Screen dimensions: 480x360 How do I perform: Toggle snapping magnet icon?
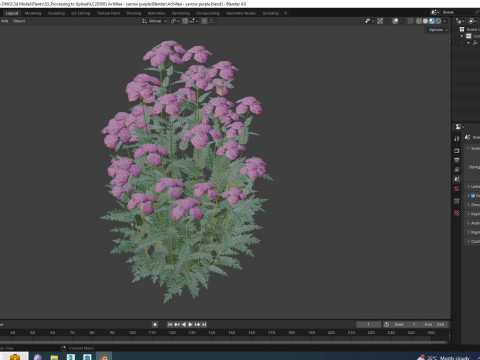point(185,21)
